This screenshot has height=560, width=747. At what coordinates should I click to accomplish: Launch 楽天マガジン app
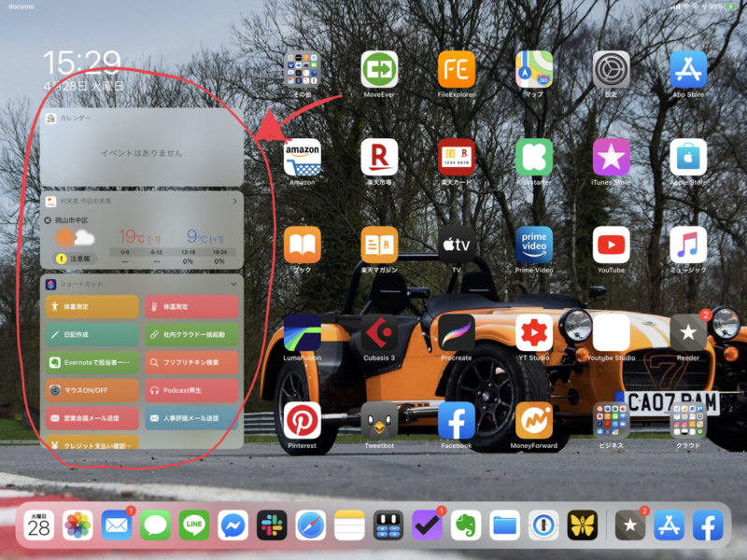pyautogui.click(x=379, y=245)
